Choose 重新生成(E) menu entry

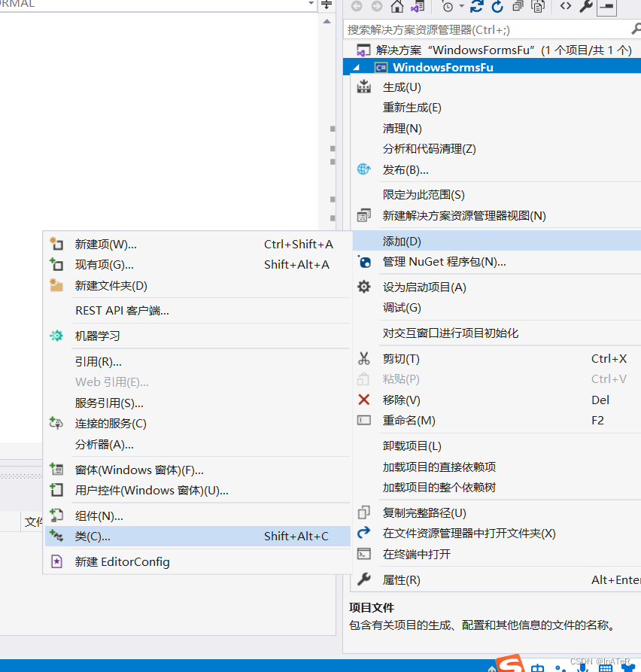(497, 108)
